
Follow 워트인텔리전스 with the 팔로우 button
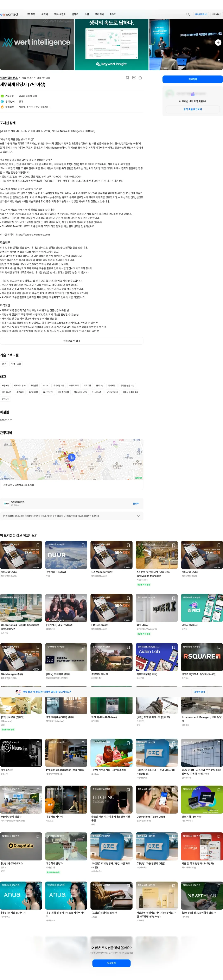pos(136,503)
